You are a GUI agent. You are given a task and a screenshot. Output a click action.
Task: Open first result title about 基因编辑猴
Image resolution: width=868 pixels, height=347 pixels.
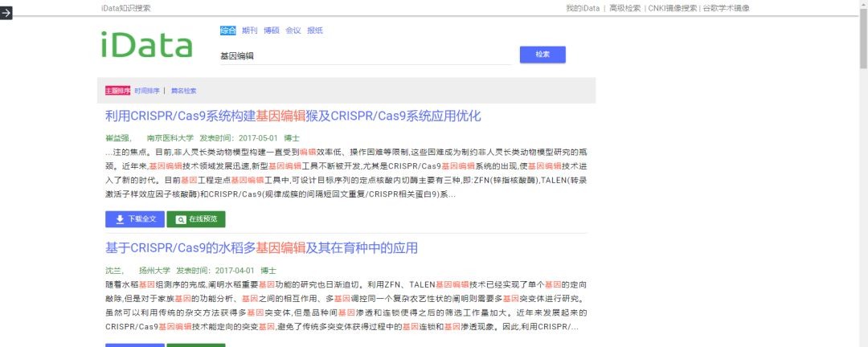293,116
